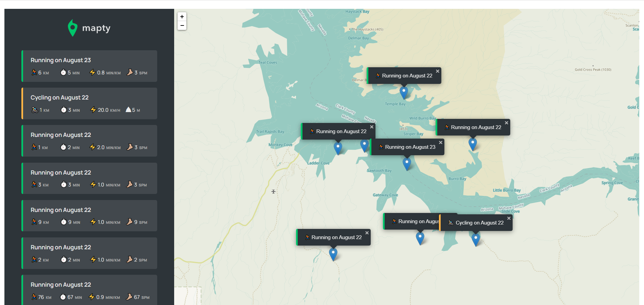Click the bicycle icon in Cycling workout
The height and width of the screenshot is (305, 644).
(x=35, y=110)
